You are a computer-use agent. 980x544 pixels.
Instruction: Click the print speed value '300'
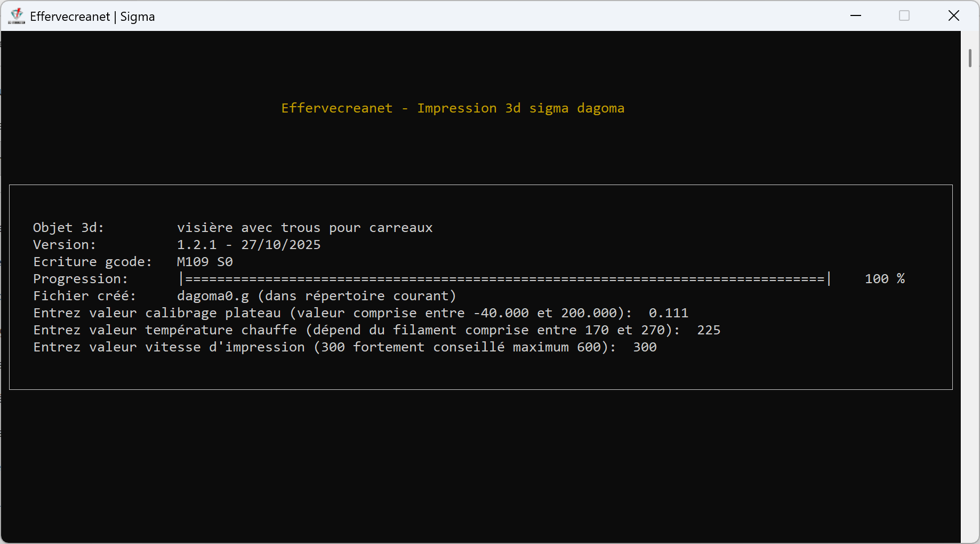[x=645, y=347]
